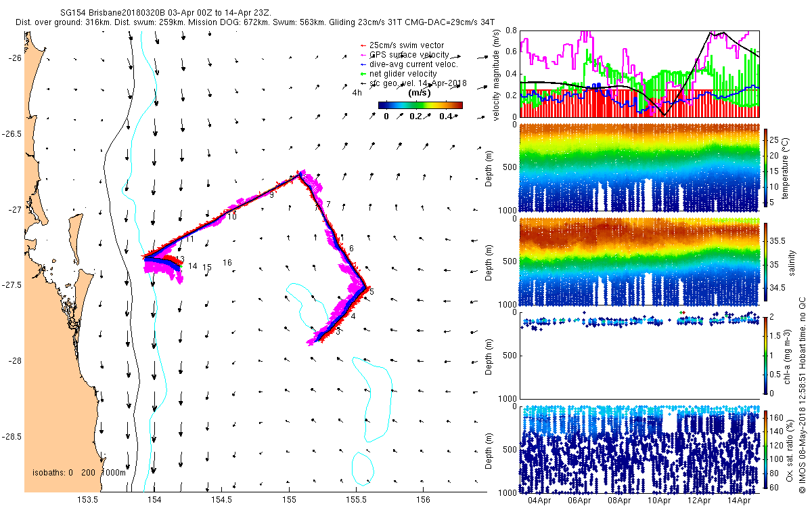Click the '35.5' tick on salinity colorbar
Image resolution: width=812 pixels, height=508 pixels.
[777, 241]
